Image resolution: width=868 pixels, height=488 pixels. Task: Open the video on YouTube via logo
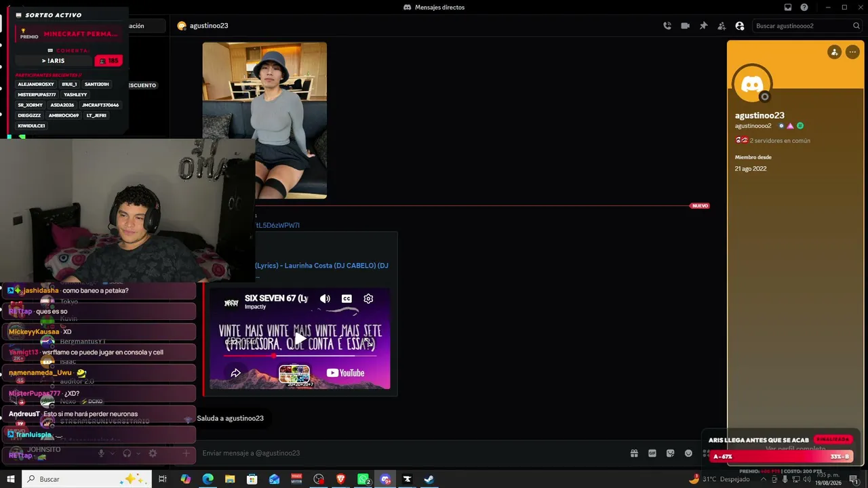[x=345, y=373]
